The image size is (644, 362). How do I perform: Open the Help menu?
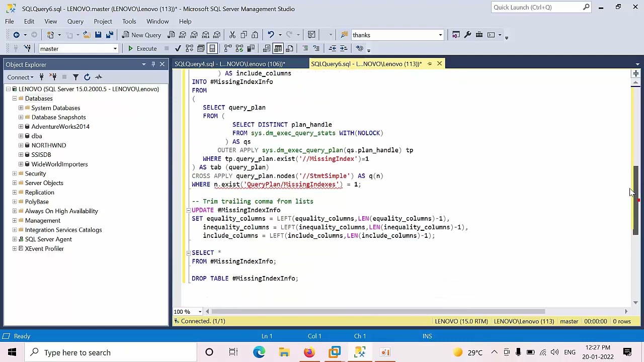(185, 21)
